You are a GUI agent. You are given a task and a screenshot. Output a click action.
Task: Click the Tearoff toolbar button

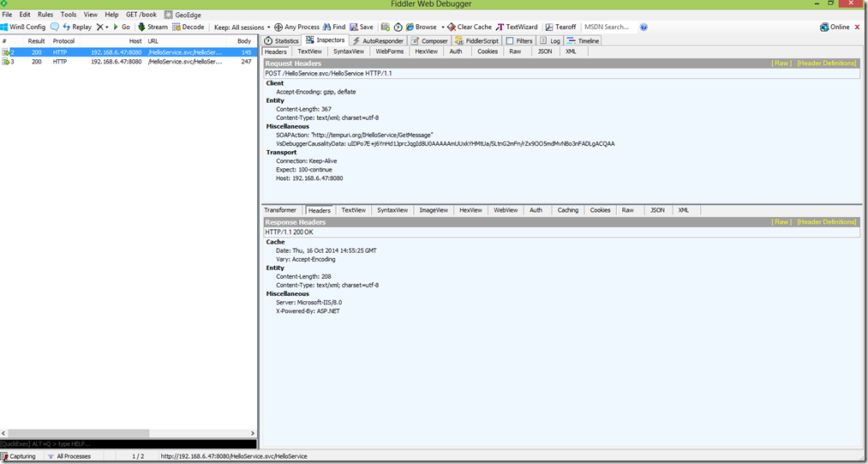click(560, 27)
